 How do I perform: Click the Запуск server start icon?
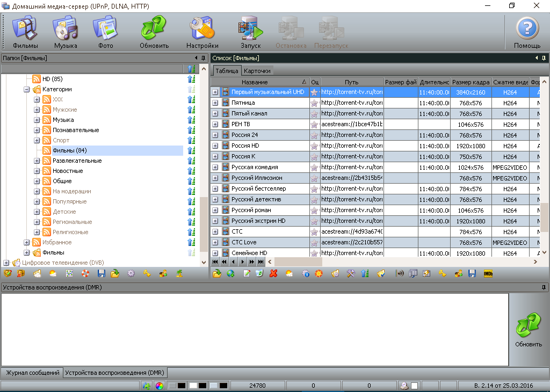pyautogui.click(x=250, y=32)
